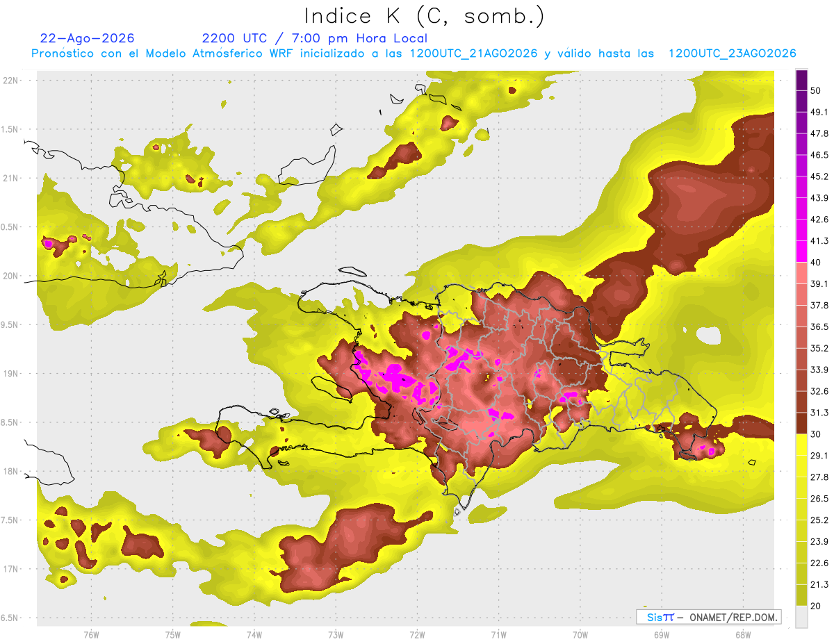
Task: Click the gray swatch below legend value 20
Action: click(801, 616)
